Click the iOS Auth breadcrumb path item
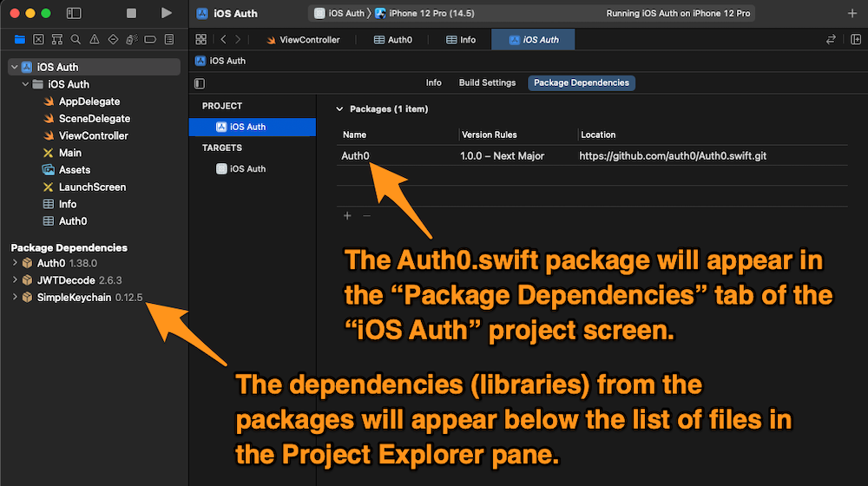 220,61
